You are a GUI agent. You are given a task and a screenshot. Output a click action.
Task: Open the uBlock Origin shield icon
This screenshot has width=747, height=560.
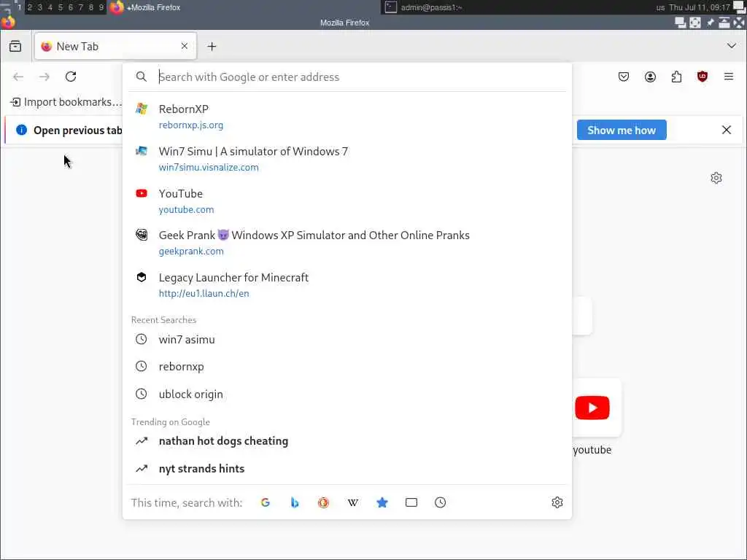pos(703,77)
